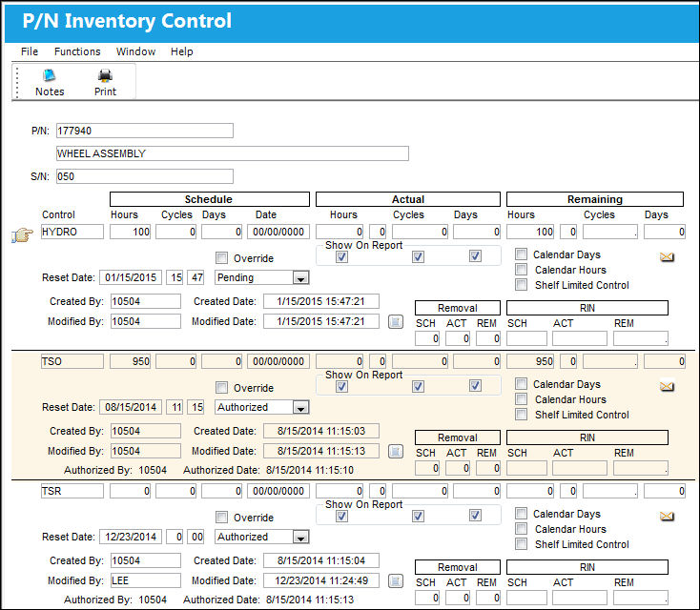This screenshot has width=700, height=610.
Task: Click the P/N field containing 177940
Action: pos(145,131)
